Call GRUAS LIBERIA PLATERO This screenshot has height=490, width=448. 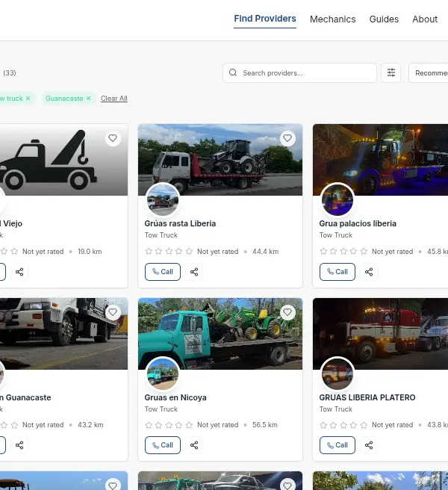[x=337, y=445]
